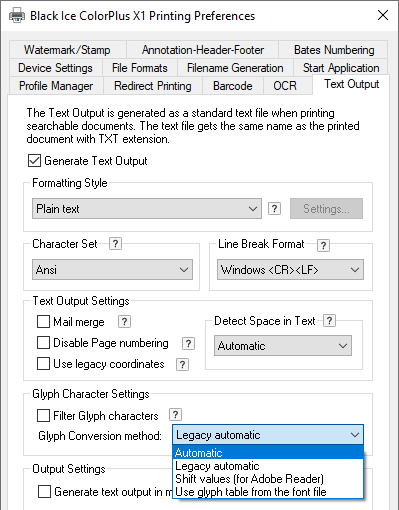Click the Mail merge help icon

click(x=124, y=322)
